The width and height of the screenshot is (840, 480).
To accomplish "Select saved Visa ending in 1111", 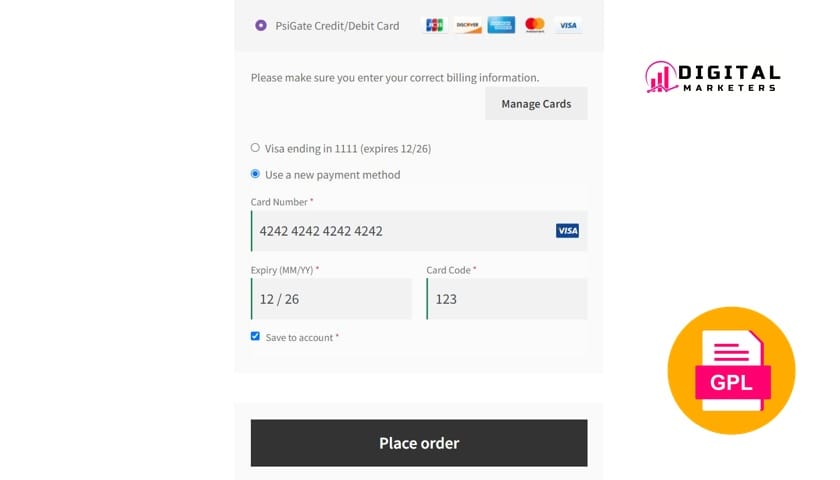I will 255,148.
